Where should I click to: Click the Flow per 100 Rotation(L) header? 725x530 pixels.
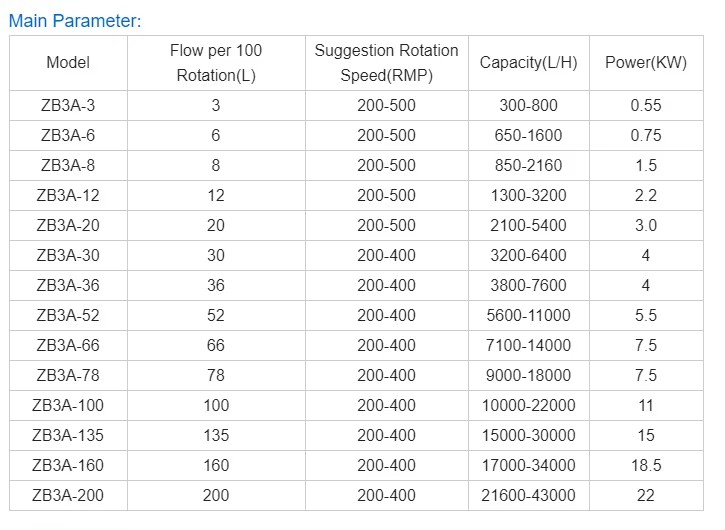pos(216,62)
